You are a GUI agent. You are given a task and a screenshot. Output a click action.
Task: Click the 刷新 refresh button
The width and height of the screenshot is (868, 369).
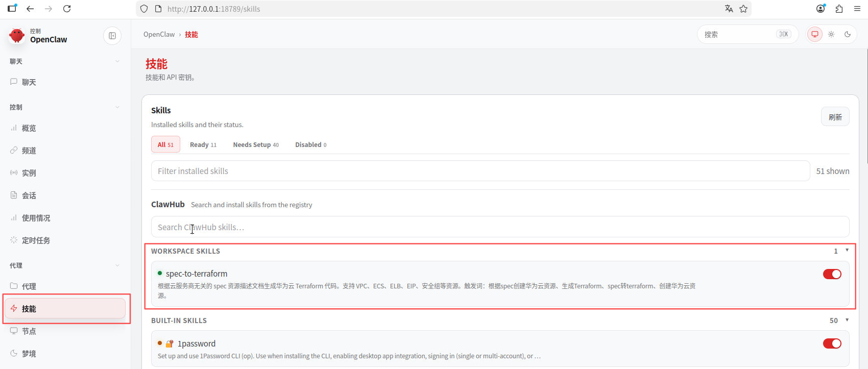click(x=835, y=117)
